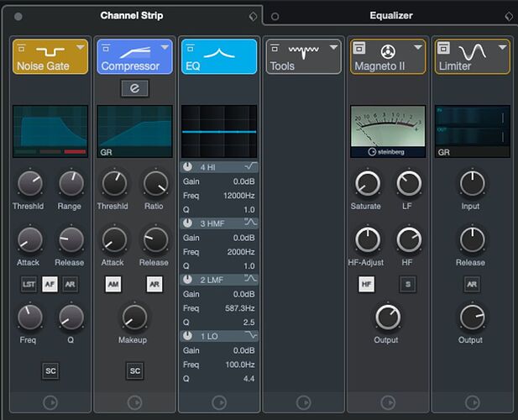Open the Compressor module dropdown arrow
This screenshot has height=420, width=518.
pyautogui.click(x=165, y=48)
